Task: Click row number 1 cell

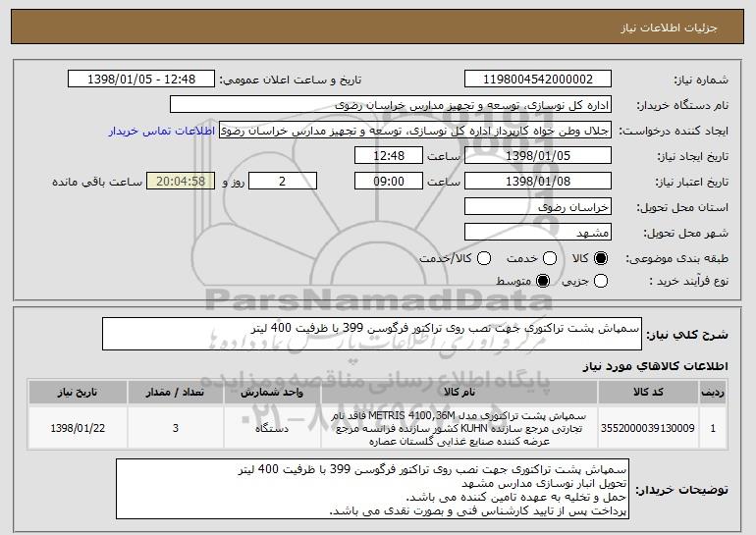Action: [713, 428]
